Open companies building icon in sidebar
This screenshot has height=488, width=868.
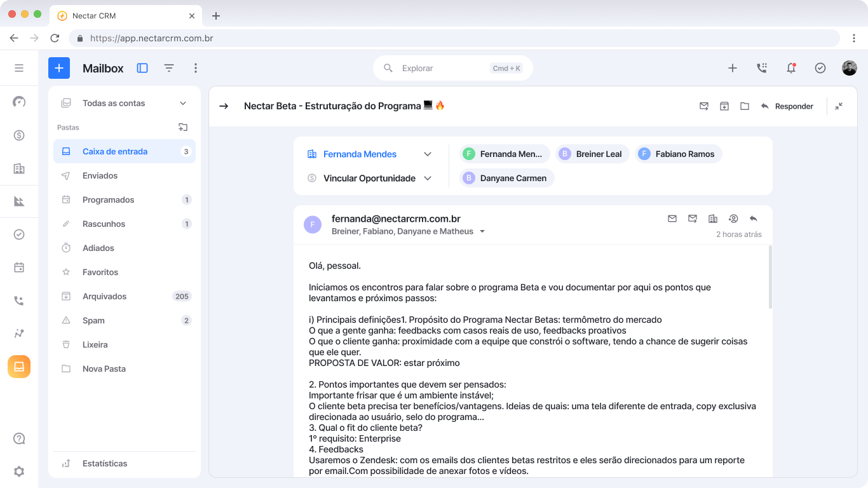pyautogui.click(x=19, y=168)
